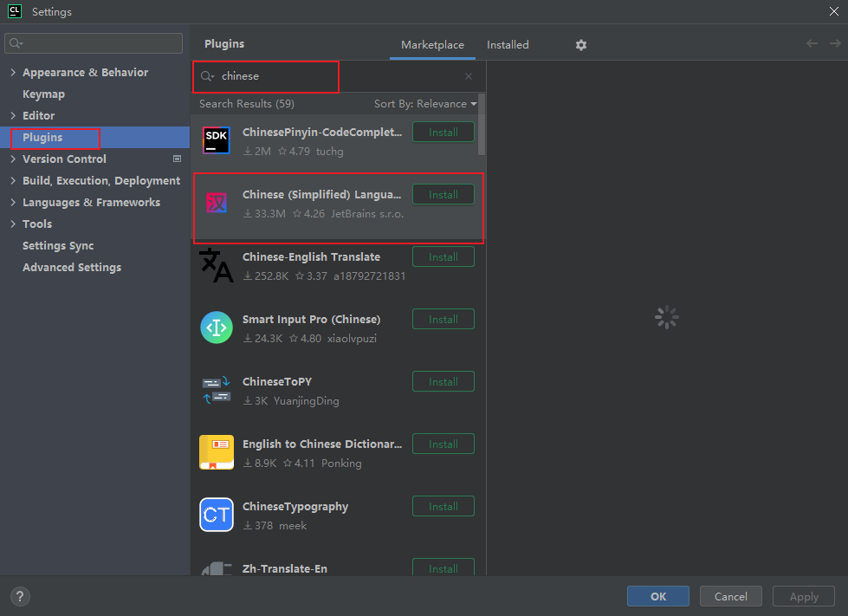The height and width of the screenshot is (616, 848).
Task: Open the English to Chinese Dictionary icon
Action: pos(216,452)
